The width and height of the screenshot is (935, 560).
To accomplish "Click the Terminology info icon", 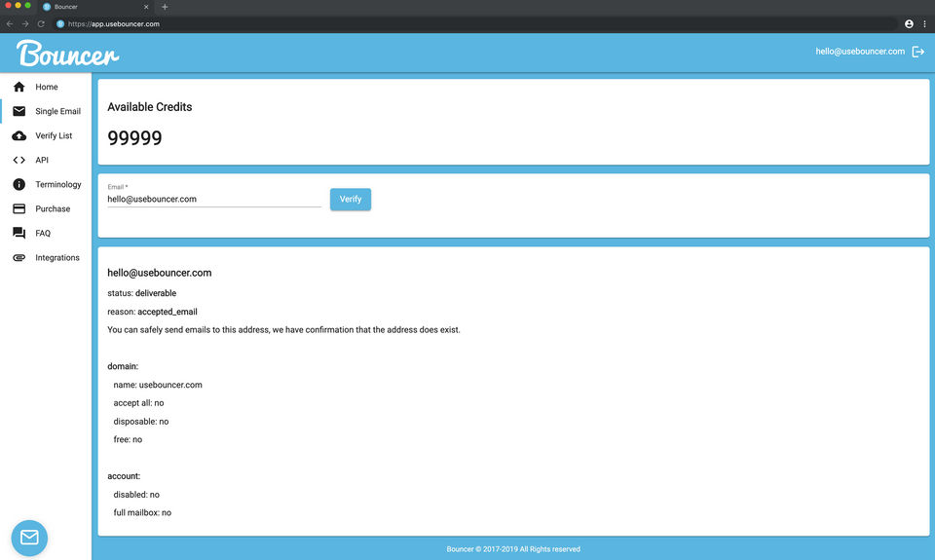I will coord(19,184).
